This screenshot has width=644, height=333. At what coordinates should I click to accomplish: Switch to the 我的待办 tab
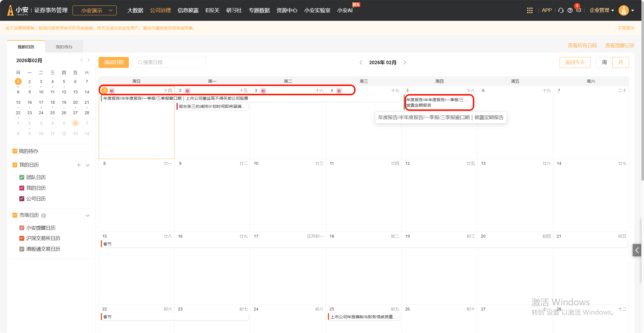[64, 47]
